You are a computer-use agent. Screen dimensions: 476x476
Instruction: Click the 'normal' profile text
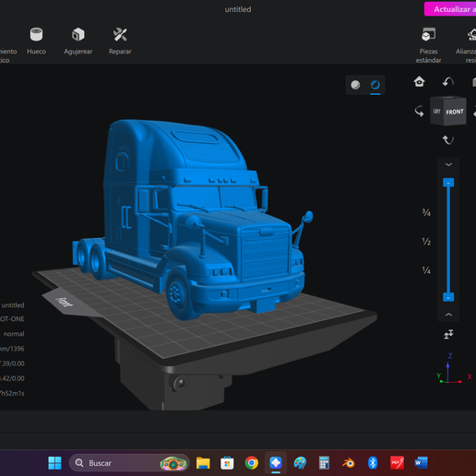coord(14,334)
